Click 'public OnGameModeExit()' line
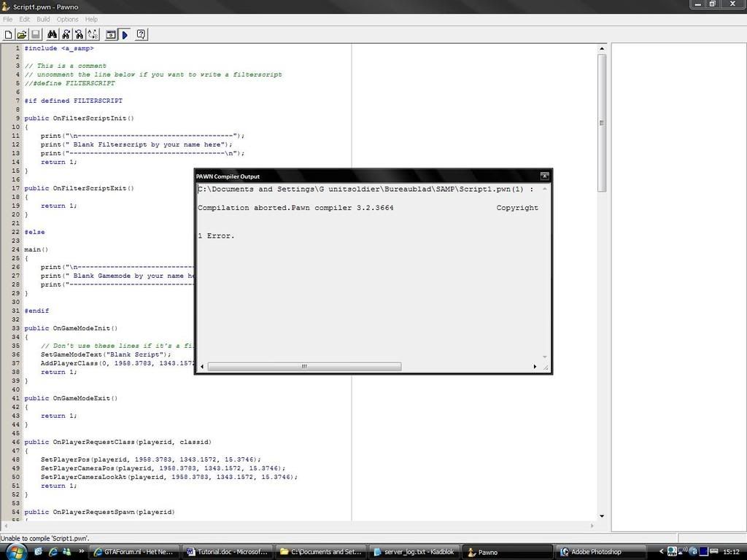The height and width of the screenshot is (560, 747). click(71, 398)
